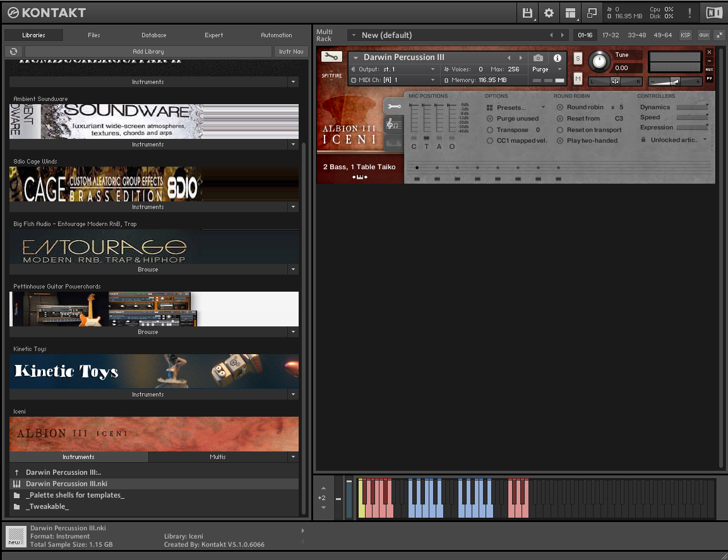Click the snapshot camera icon
The height and width of the screenshot is (560, 728).
point(538,57)
